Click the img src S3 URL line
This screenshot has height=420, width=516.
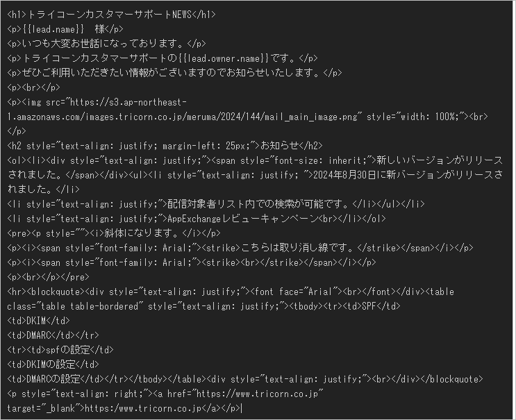coord(97,102)
